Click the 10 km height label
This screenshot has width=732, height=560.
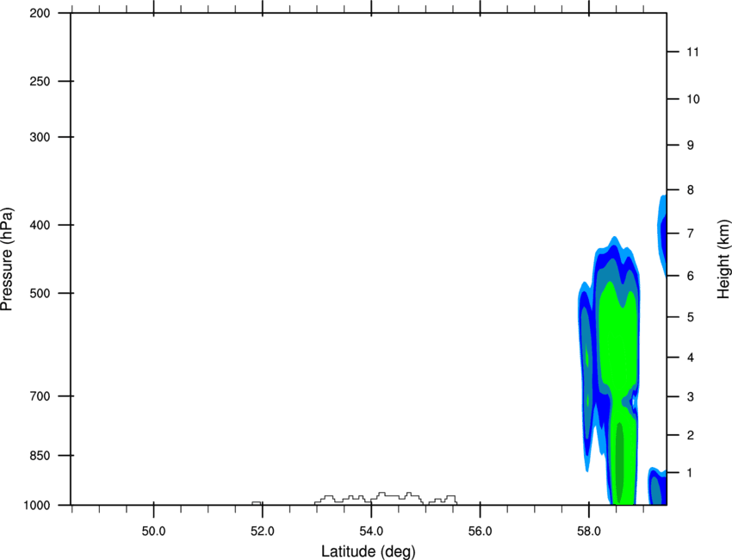pos(693,99)
